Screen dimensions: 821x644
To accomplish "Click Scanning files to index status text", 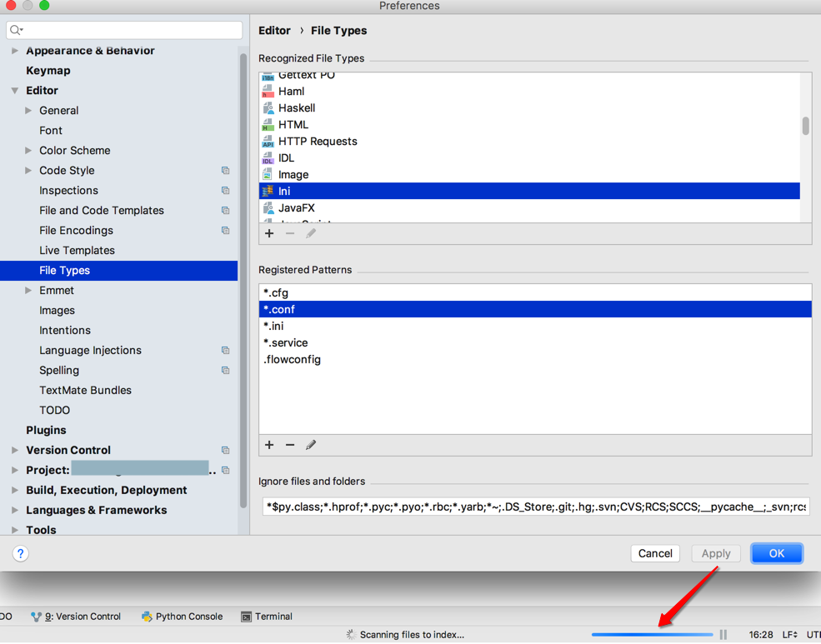I will click(x=412, y=635).
